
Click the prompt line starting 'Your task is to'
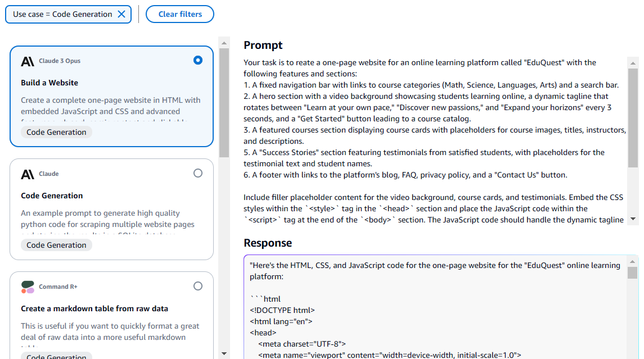coord(420,62)
